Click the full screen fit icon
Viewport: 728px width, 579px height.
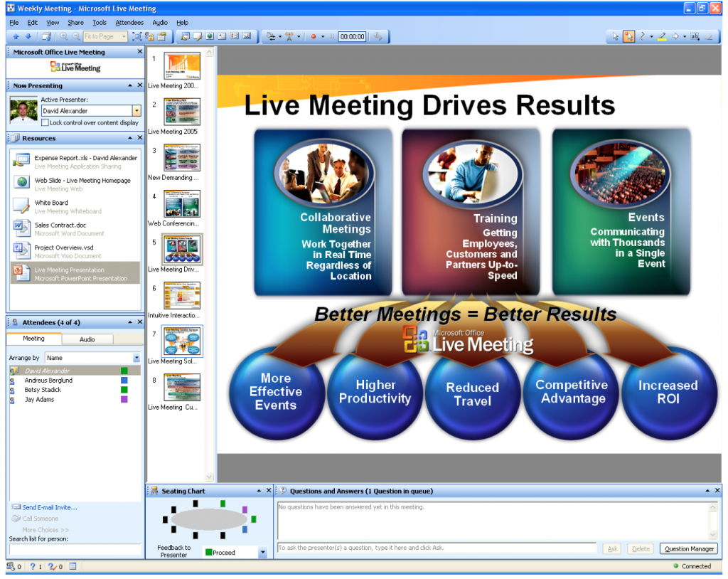click(x=137, y=36)
